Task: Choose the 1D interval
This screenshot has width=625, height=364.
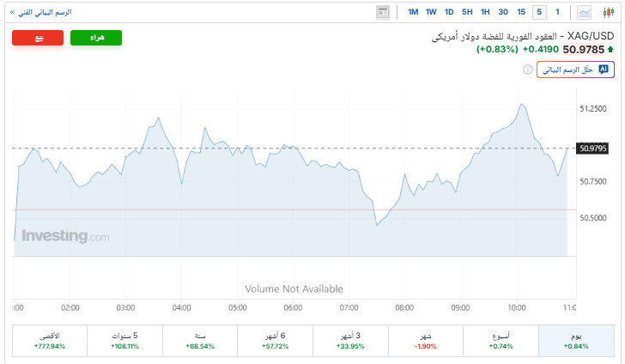Action: (x=449, y=12)
